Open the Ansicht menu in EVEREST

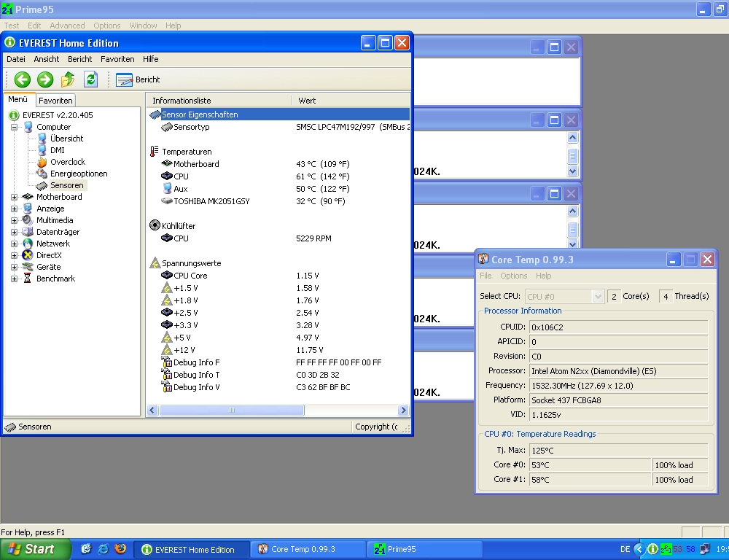click(47, 59)
